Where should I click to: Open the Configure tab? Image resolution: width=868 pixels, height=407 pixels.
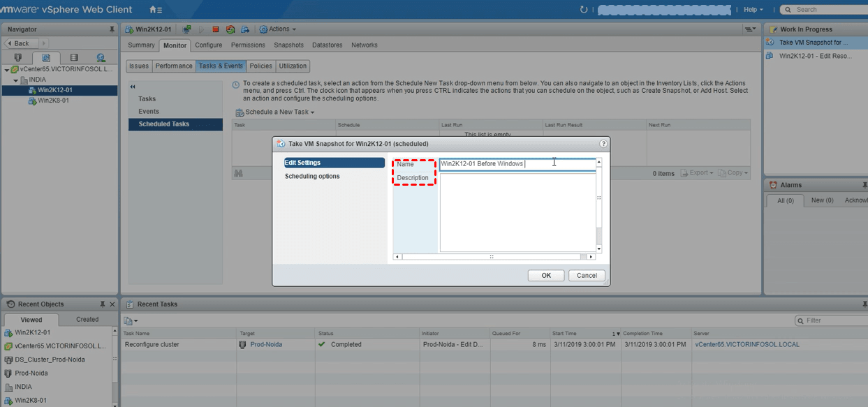[x=209, y=45]
